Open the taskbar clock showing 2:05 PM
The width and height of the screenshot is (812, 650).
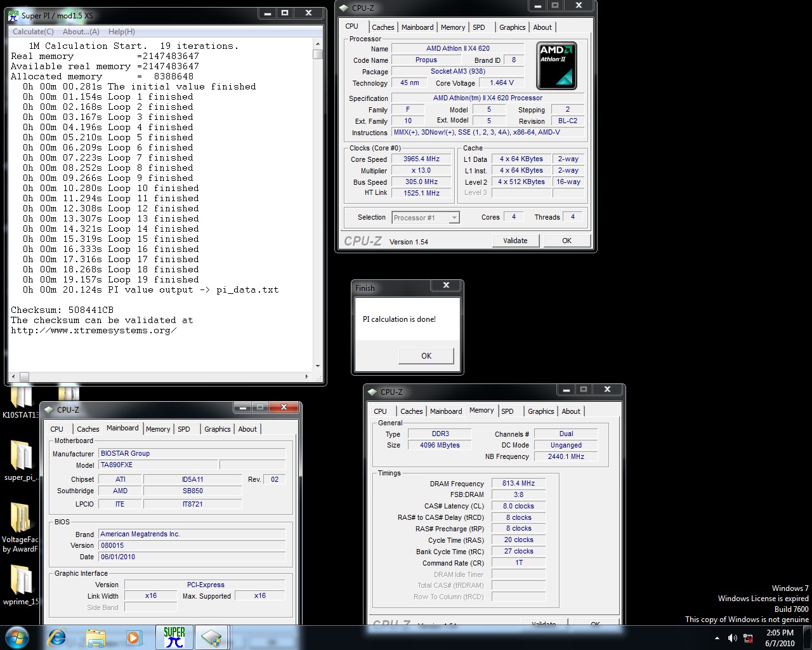coord(780,638)
